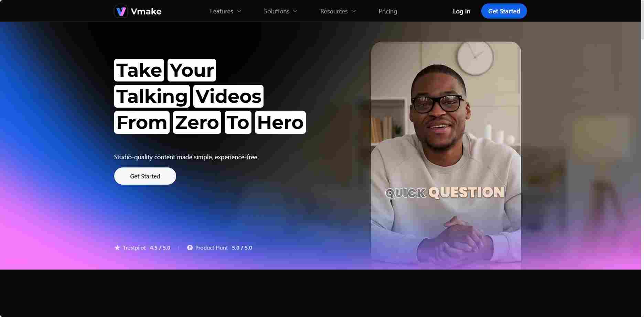Click the Vmake brand name text
644x317 pixels.
pyautogui.click(x=146, y=11)
